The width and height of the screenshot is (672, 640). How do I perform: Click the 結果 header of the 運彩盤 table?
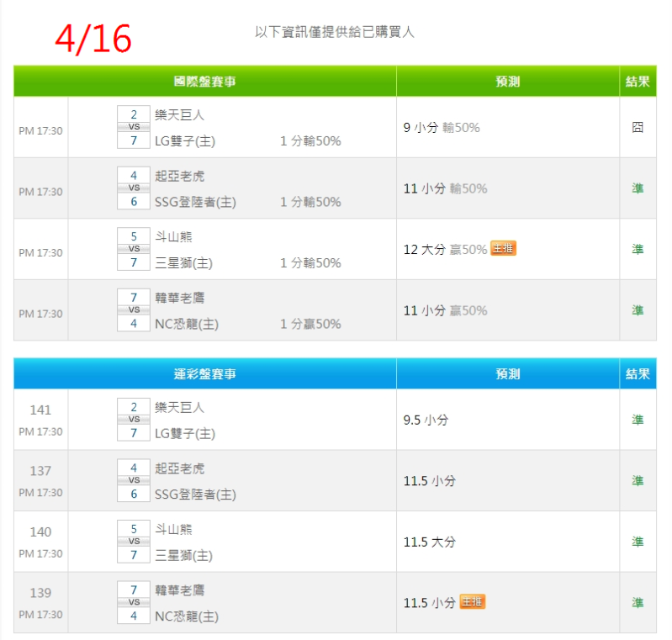tap(638, 373)
